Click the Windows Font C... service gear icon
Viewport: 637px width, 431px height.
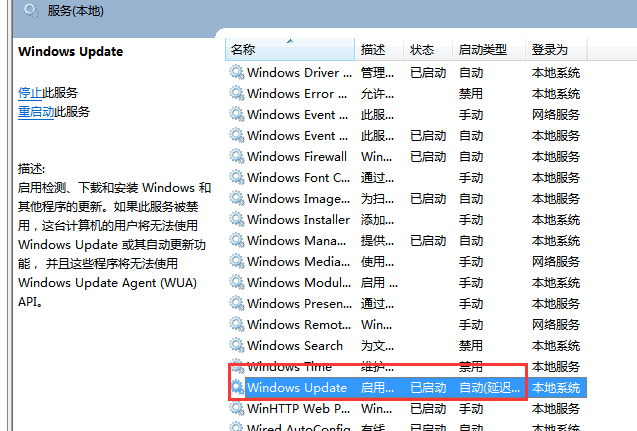pos(236,178)
